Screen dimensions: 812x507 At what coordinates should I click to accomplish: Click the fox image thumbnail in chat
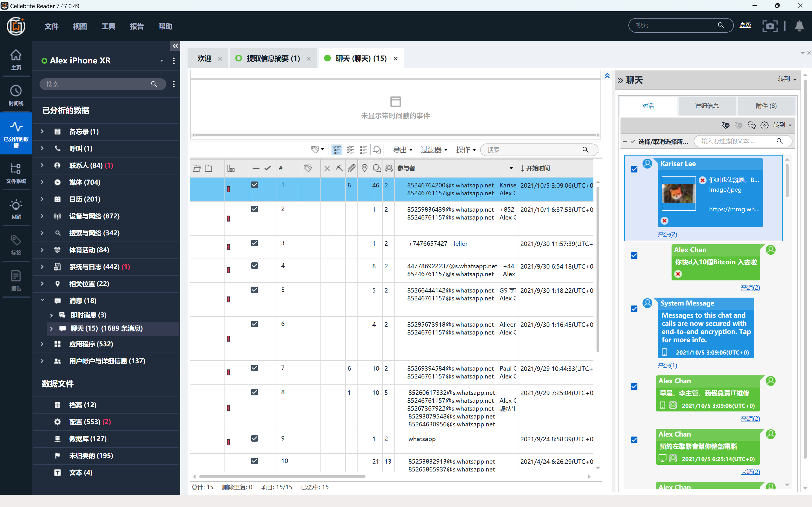pyautogui.click(x=679, y=194)
